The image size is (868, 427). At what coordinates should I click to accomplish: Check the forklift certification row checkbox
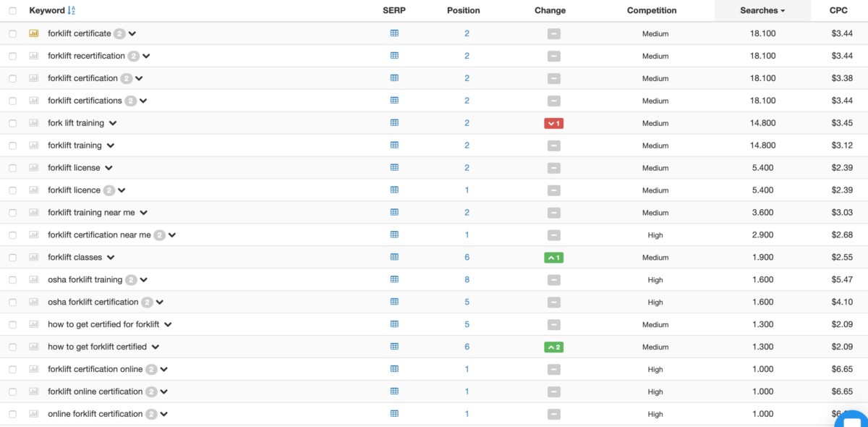point(13,79)
